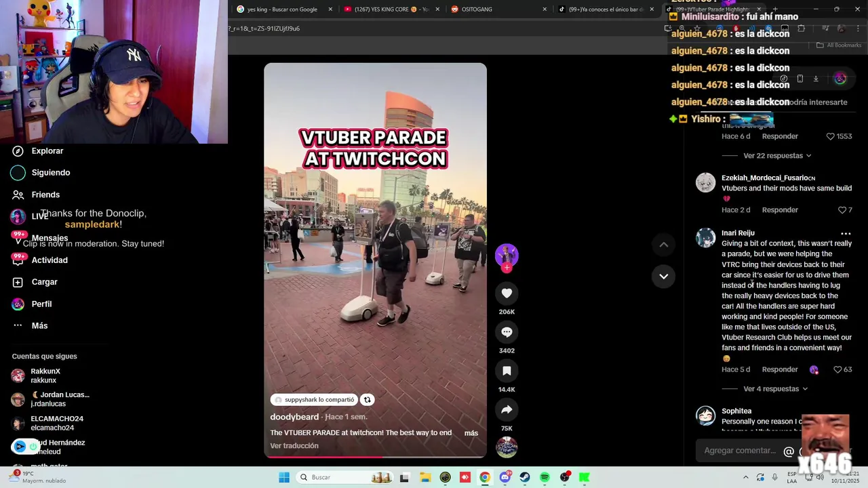The image size is (868, 488).
Task: Switch to the 'yes king - Buscar con Google' tab
Action: tap(283, 9)
